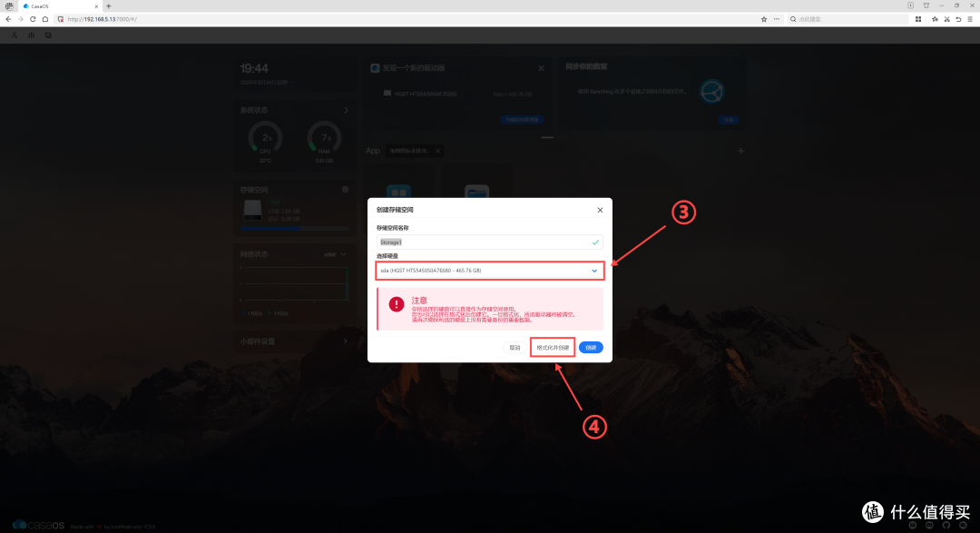Open the 选择硬盘 disk selection dropdown
This screenshot has height=533, width=980.
[x=489, y=271]
